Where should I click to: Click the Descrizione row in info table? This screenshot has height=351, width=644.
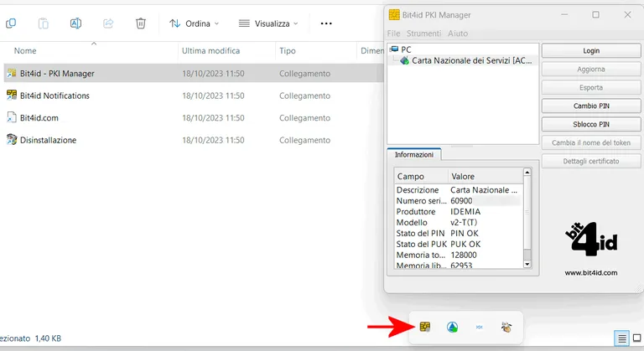[459, 190]
